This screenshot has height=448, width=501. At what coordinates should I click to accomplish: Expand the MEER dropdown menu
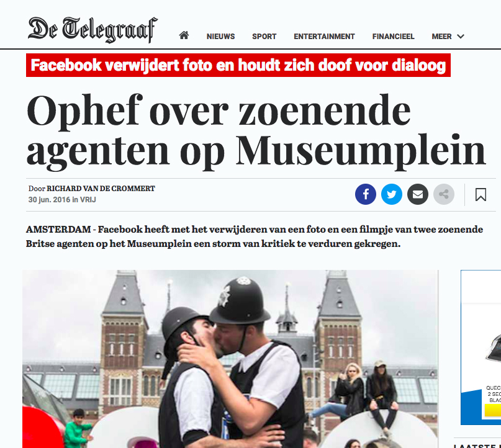coord(448,37)
